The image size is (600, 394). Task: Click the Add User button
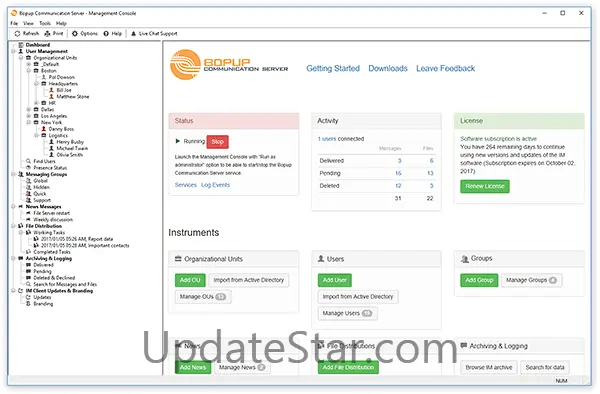(x=334, y=280)
